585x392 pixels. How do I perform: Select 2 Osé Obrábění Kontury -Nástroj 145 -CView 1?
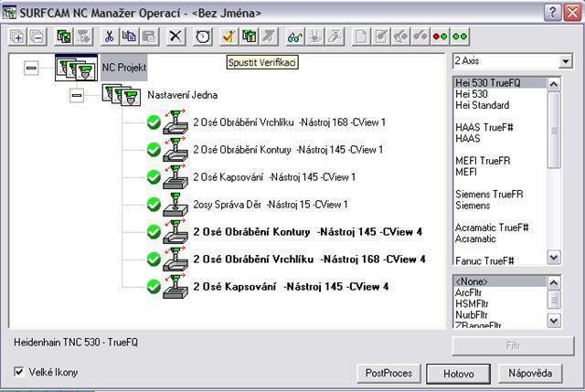288,150
